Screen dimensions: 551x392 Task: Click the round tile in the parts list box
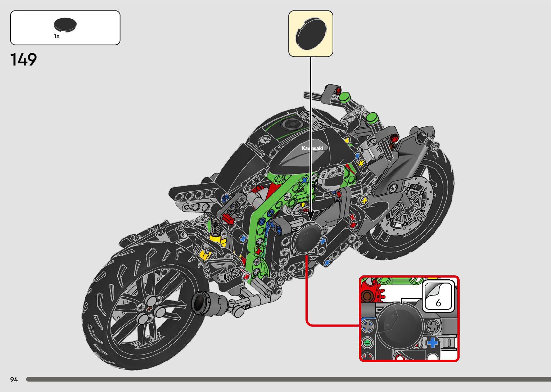[65, 24]
